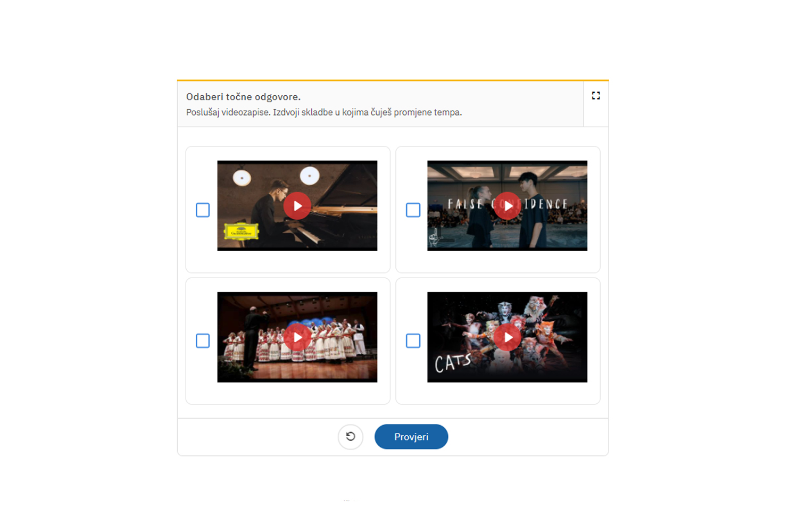Open fullscreen mode with the expand icon

pyautogui.click(x=596, y=96)
